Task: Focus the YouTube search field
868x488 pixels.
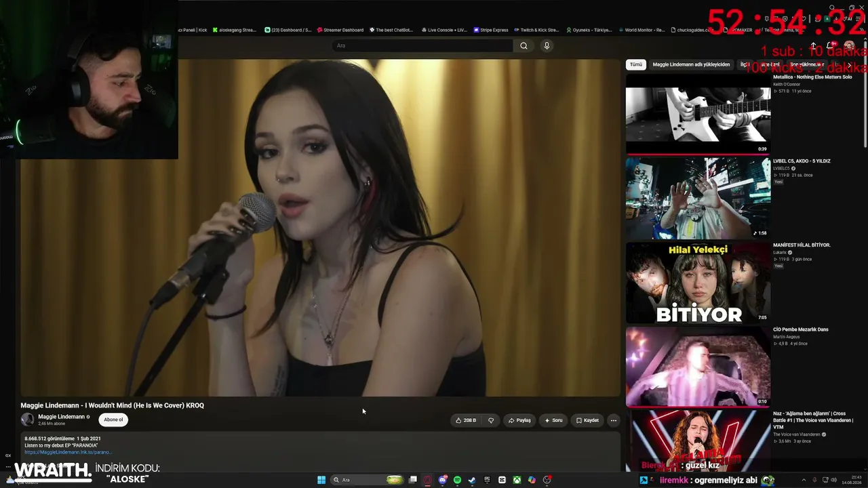Action: pos(423,45)
